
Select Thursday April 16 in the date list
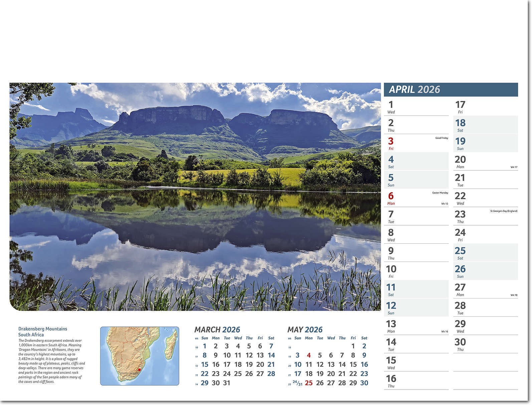click(391, 381)
